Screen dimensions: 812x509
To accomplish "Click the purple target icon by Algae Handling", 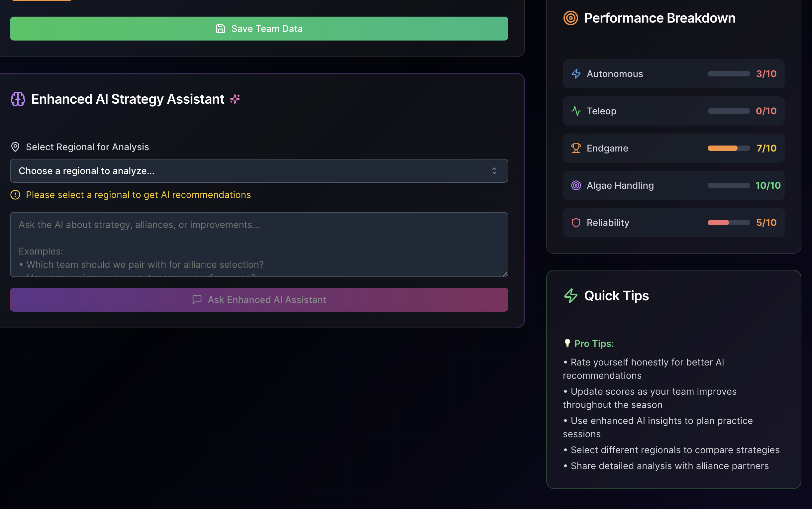I will point(576,185).
